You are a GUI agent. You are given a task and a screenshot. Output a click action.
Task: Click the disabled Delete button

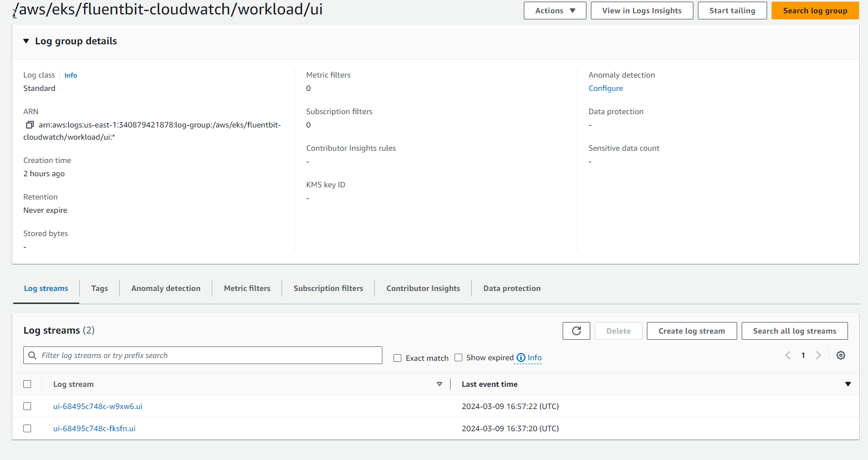click(618, 331)
